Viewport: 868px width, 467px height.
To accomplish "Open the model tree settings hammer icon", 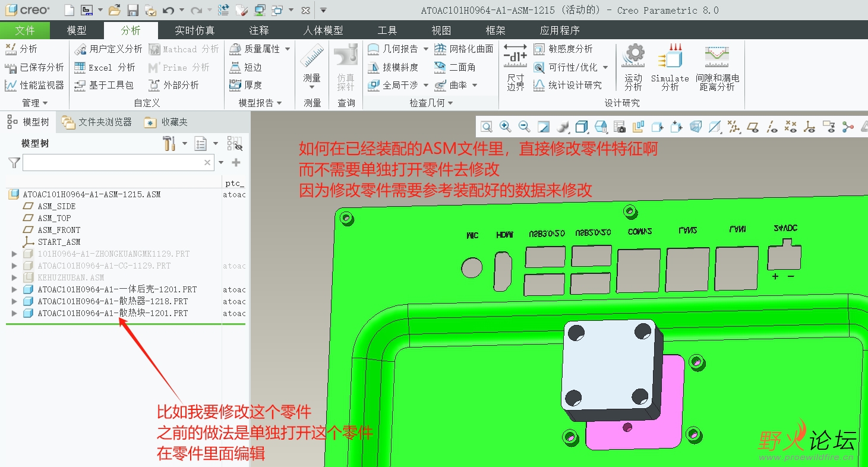I will pyautogui.click(x=169, y=143).
